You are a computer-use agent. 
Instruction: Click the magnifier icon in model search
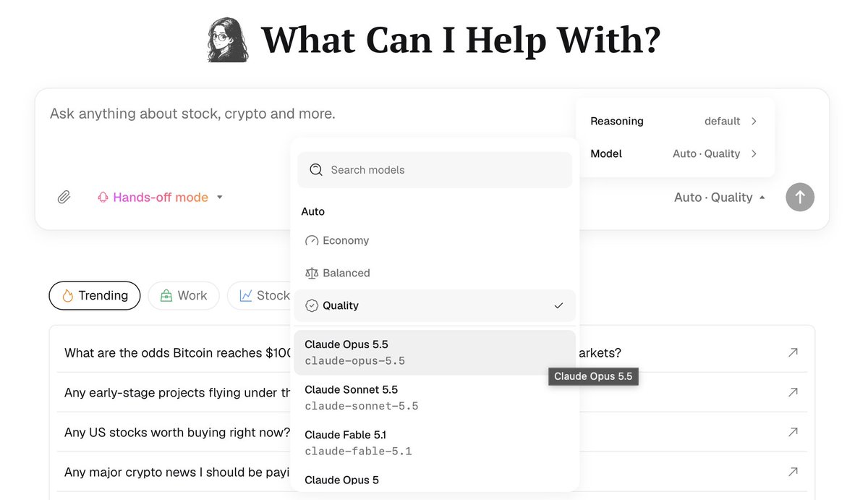pyautogui.click(x=316, y=170)
